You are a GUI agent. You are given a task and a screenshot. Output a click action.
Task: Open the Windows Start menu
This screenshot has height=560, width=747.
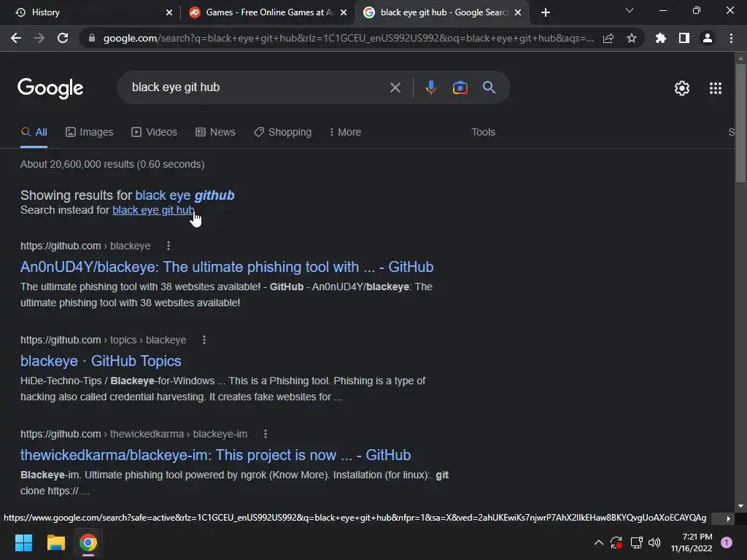(x=23, y=542)
